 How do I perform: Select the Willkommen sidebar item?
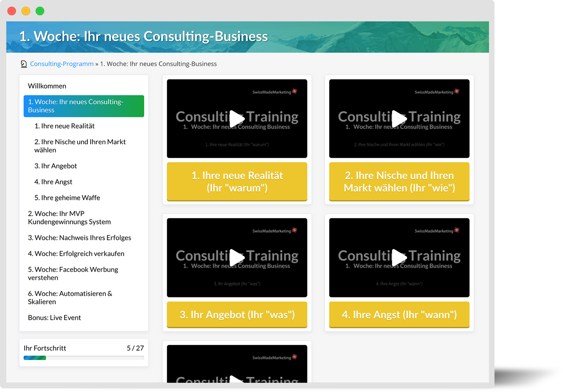click(47, 86)
